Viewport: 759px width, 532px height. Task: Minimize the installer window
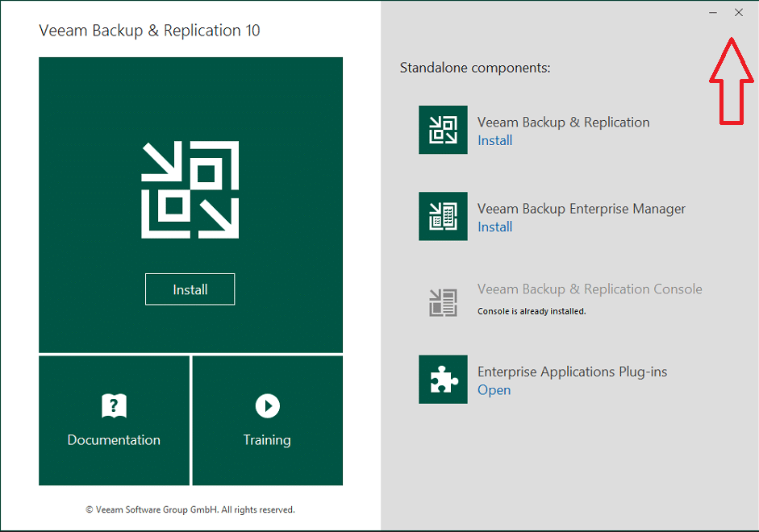point(712,13)
